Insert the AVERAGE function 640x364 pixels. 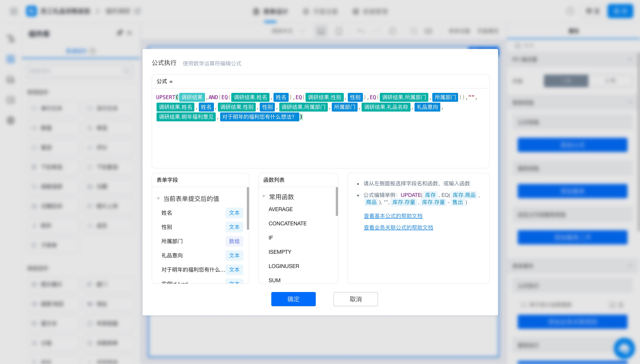pyautogui.click(x=280, y=209)
